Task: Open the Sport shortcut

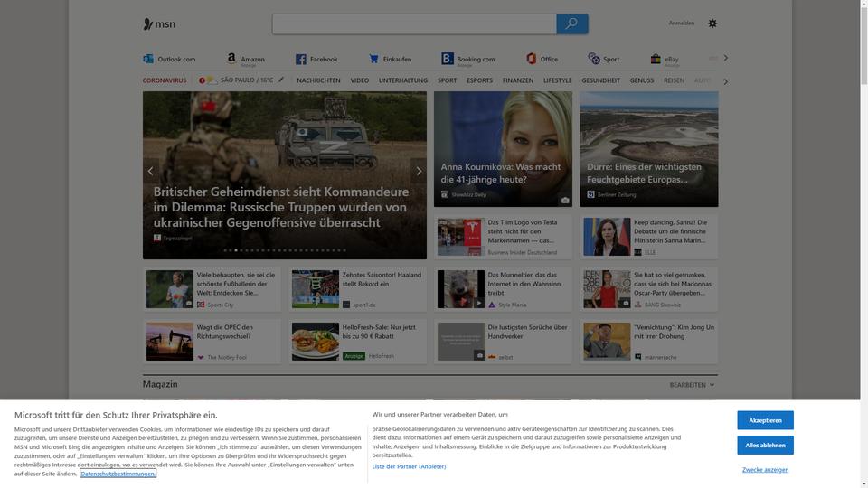Action: [x=604, y=59]
